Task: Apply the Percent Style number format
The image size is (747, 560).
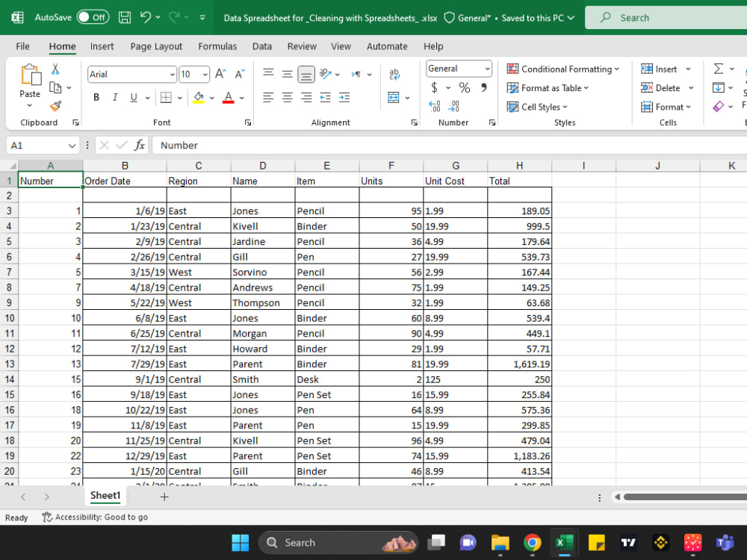Action: pos(464,87)
